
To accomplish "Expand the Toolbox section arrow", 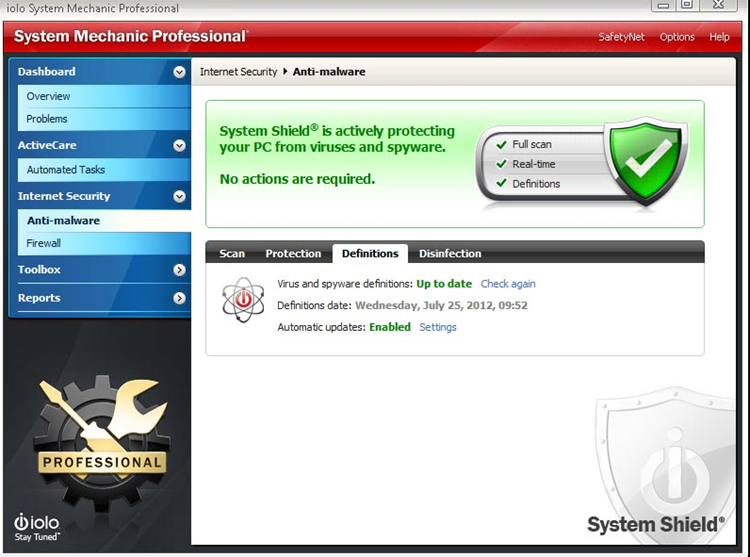I will coord(179,270).
